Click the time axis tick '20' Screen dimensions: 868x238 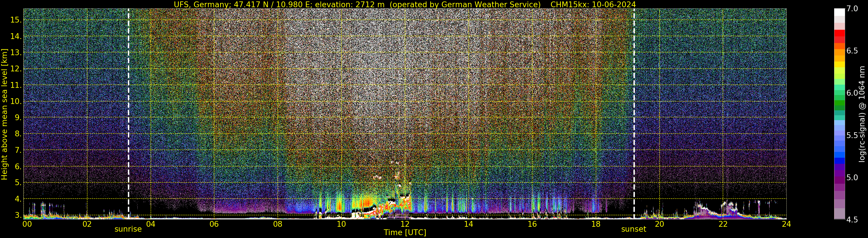659,224
